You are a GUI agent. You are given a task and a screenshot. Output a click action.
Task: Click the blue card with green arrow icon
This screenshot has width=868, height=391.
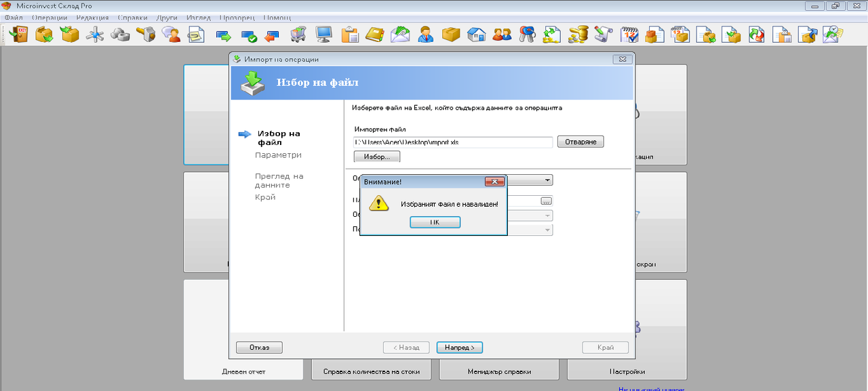pos(224,35)
